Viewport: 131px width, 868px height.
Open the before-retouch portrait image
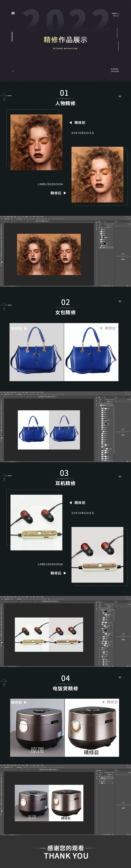point(36,142)
